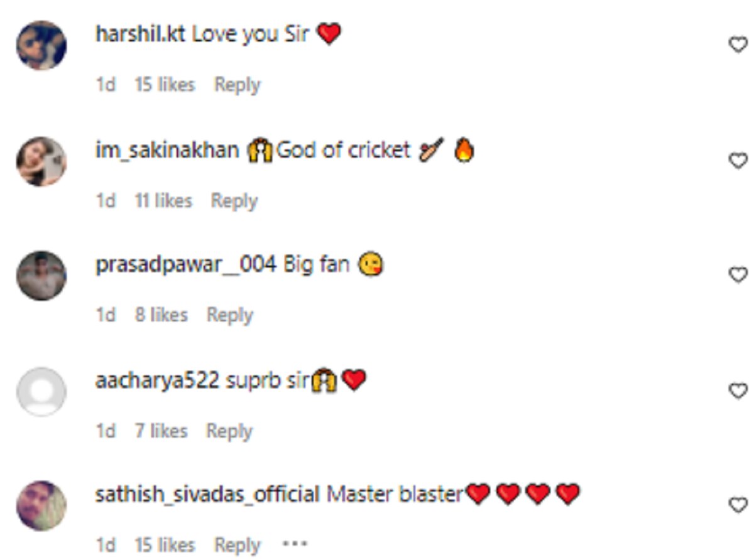This screenshot has height=560, width=754.
Task: View the 11 likes on im_sakinakhan's comment
Action: point(163,201)
